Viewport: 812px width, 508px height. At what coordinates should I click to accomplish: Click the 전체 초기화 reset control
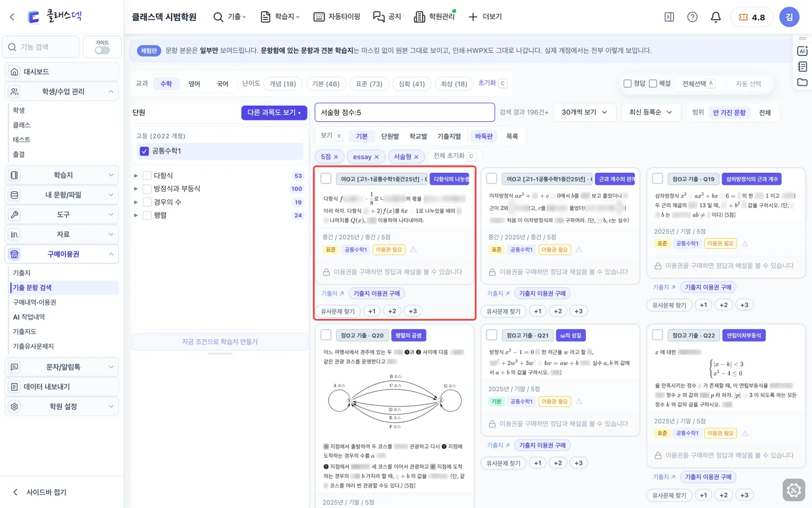tap(454, 156)
